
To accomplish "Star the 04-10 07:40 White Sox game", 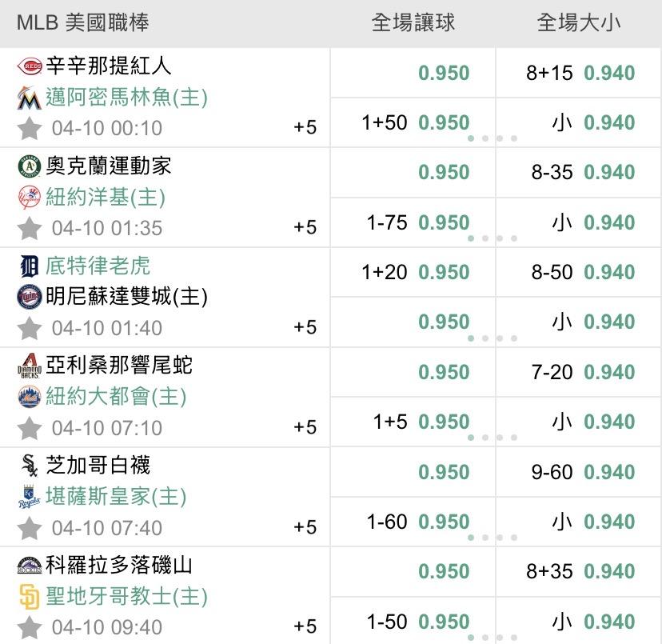I will [30, 528].
